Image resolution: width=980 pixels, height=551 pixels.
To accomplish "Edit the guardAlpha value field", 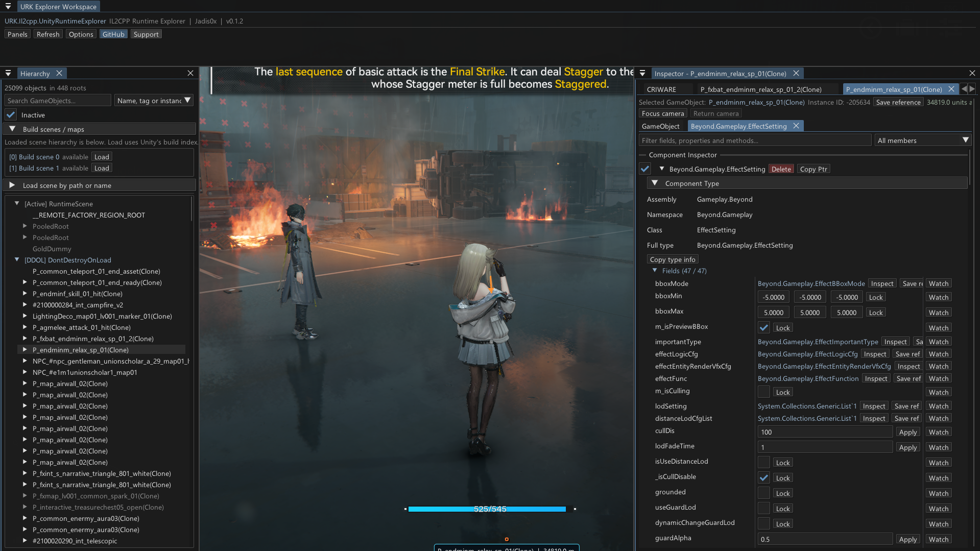I will 825,539.
